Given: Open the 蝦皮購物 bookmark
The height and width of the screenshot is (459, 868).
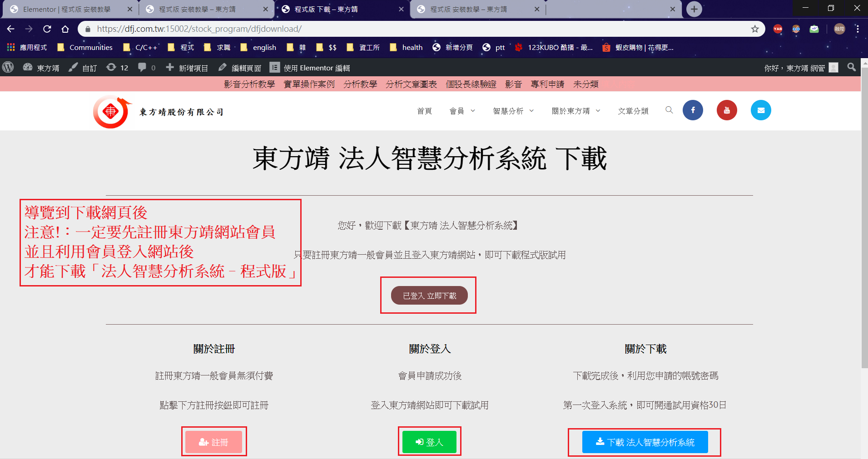Looking at the screenshot, I should 638,47.
